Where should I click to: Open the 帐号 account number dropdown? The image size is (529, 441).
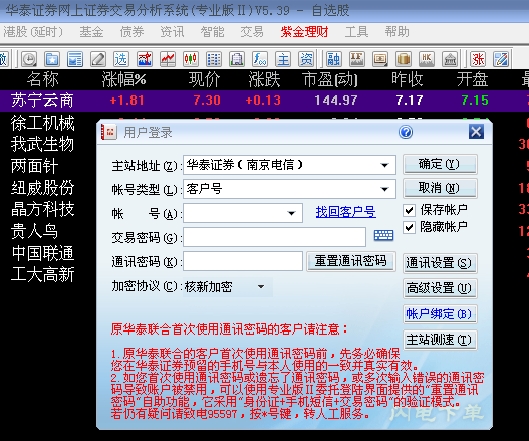(x=291, y=213)
